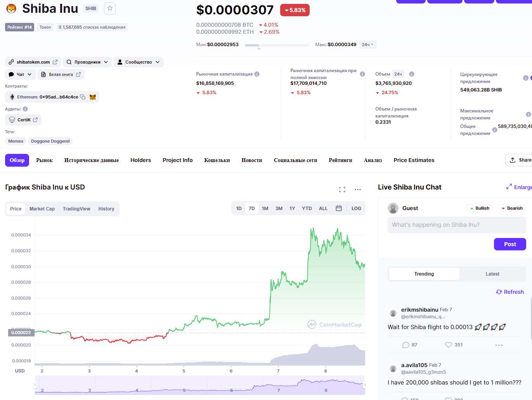
Task: Mark sentiment as Bullish
Action: pyautogui.click(x=480, y=208)
